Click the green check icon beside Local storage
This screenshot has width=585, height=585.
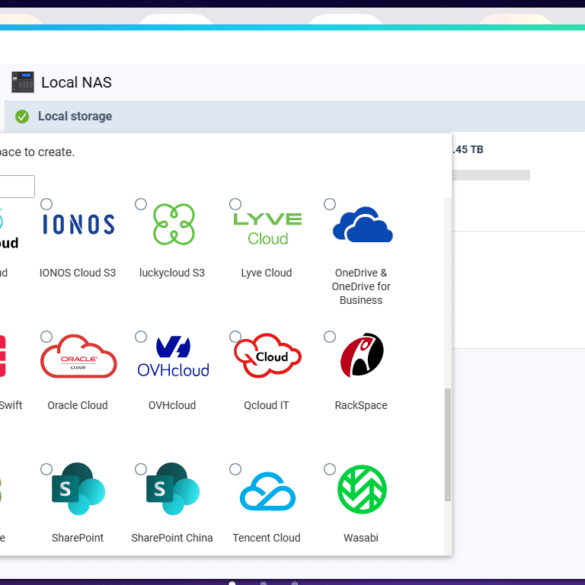coord(22,116)
